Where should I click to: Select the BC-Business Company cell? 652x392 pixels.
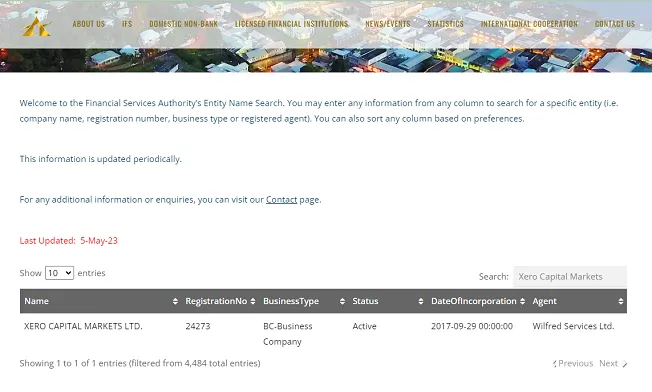click(x=288, y=334)
